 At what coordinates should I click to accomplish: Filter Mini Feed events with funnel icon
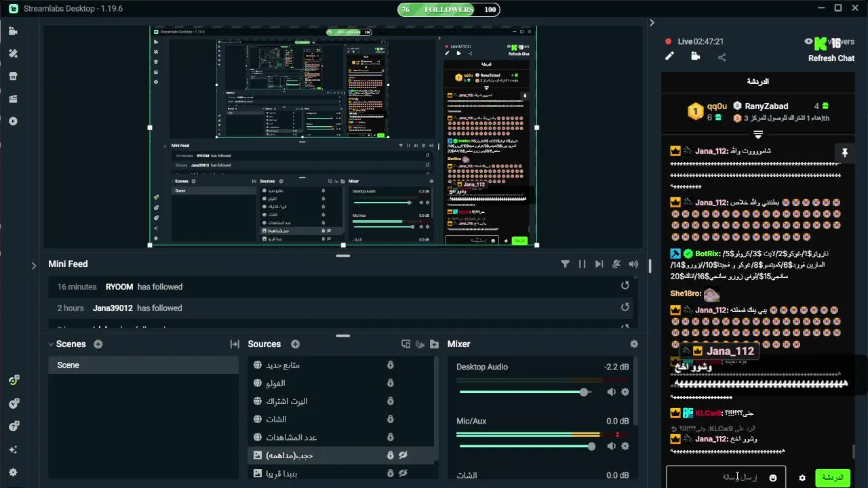tap(565, 264)
